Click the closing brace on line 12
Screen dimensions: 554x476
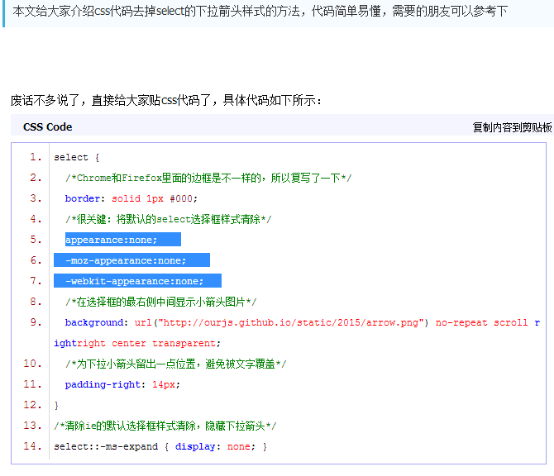pos(56,405)
